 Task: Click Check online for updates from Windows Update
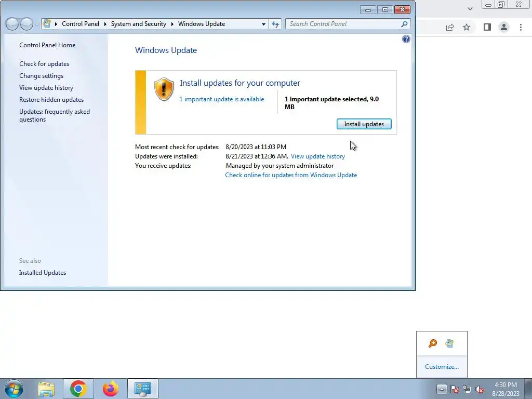pos(291,175)
